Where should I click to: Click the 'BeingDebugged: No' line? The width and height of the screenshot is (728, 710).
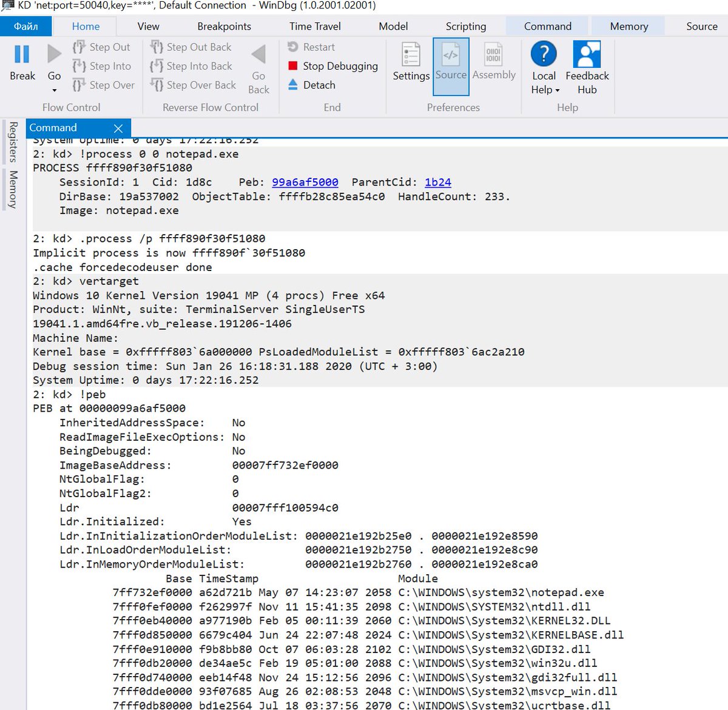pyautogui.click(x=152, y=450)
